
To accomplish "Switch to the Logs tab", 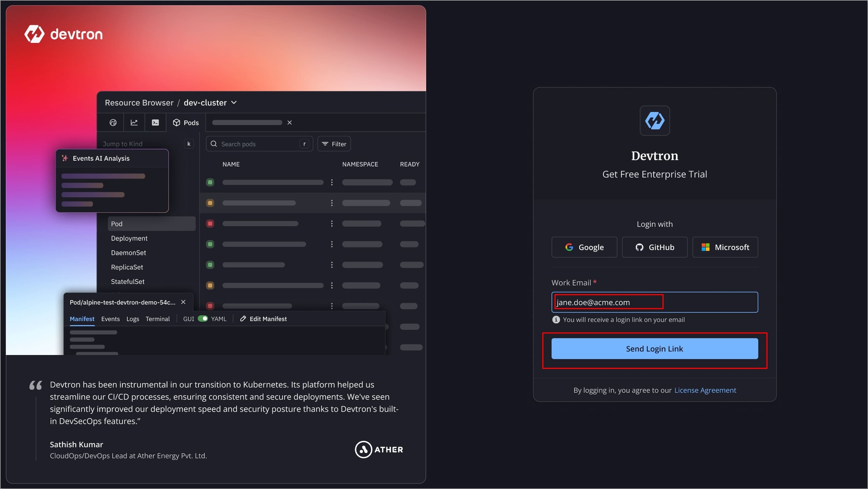I will pos(133,319).
